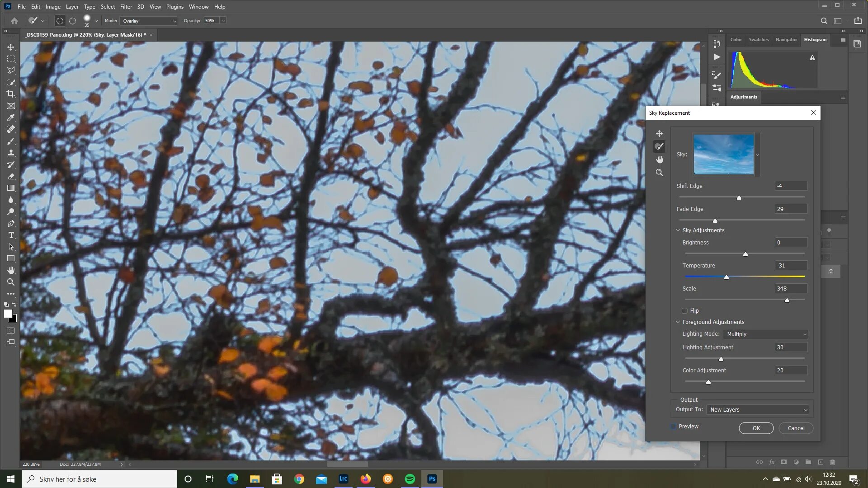Screen dimensions: 868x488
Task: Switch to subtract brush mode icon
Action: pyautogui.click(x=72, y=21)
